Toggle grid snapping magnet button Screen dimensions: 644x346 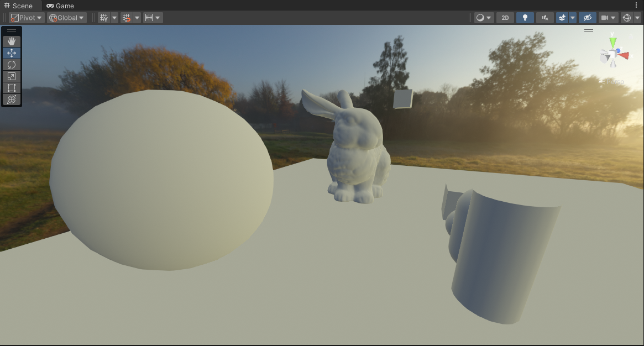click(x=127, y=18)
